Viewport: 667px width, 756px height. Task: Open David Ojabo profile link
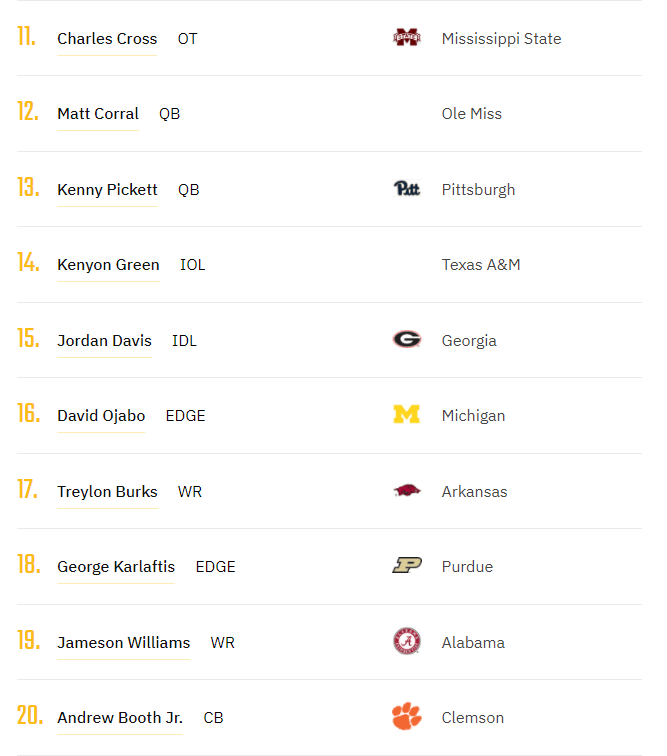(101, 416)
